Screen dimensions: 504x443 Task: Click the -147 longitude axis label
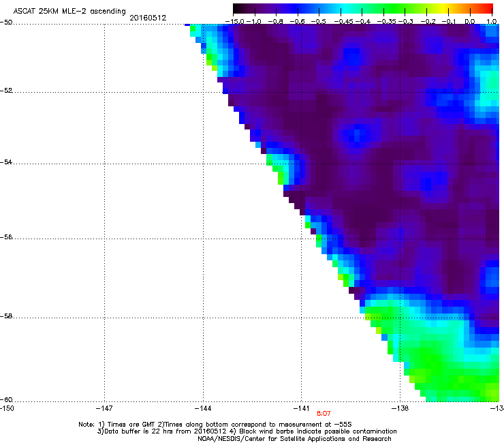click(x=104, y=408)
